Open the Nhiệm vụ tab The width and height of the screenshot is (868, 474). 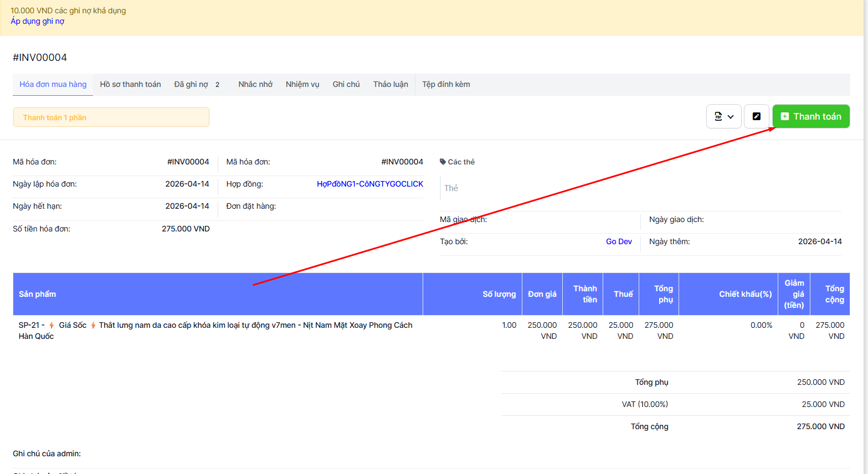tap(302, 84)
